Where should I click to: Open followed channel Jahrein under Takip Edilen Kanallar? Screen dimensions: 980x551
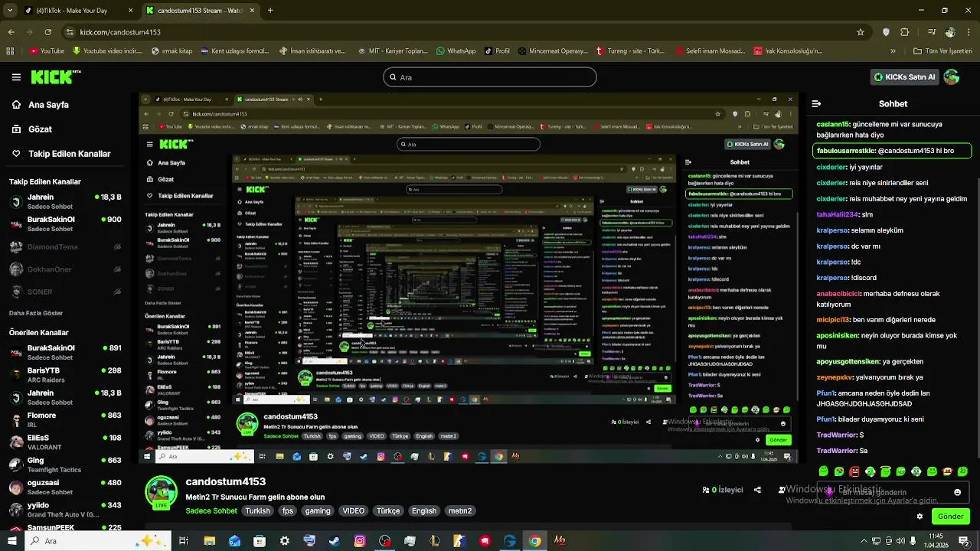(x=65, y=201)
